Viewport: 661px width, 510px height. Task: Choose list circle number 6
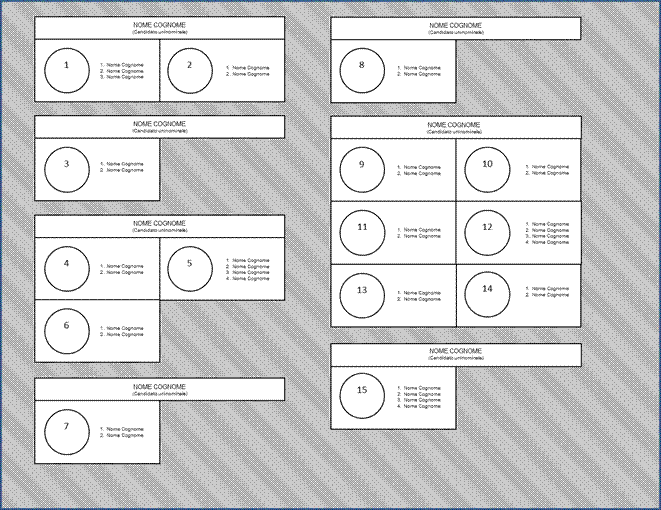click(x=67, y=331)
